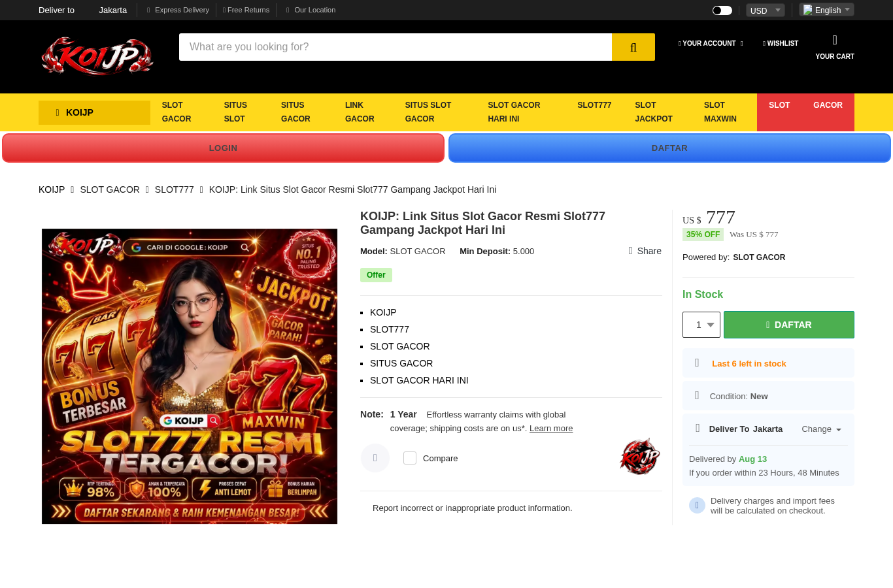Click the blue DAFTAR button

669,148
